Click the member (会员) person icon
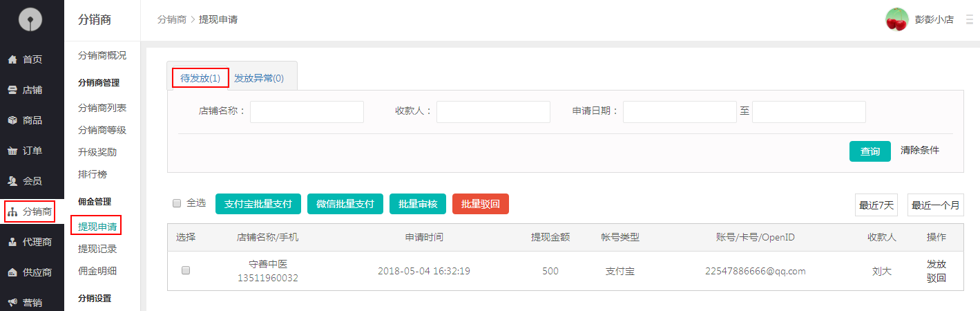Screen dimensions: 980x311 coord(12,182)
